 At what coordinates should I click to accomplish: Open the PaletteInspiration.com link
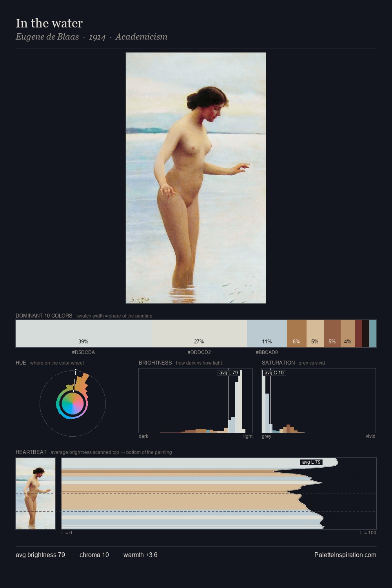345,555
